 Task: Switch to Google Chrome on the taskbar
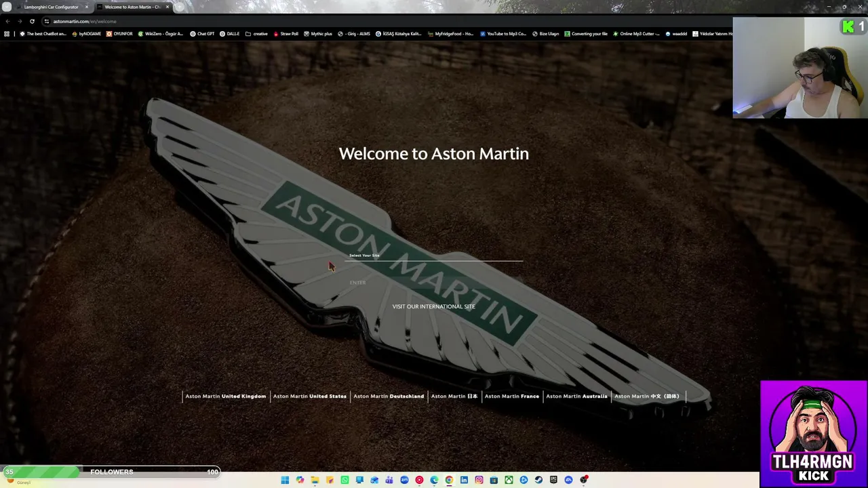(449, 480)
